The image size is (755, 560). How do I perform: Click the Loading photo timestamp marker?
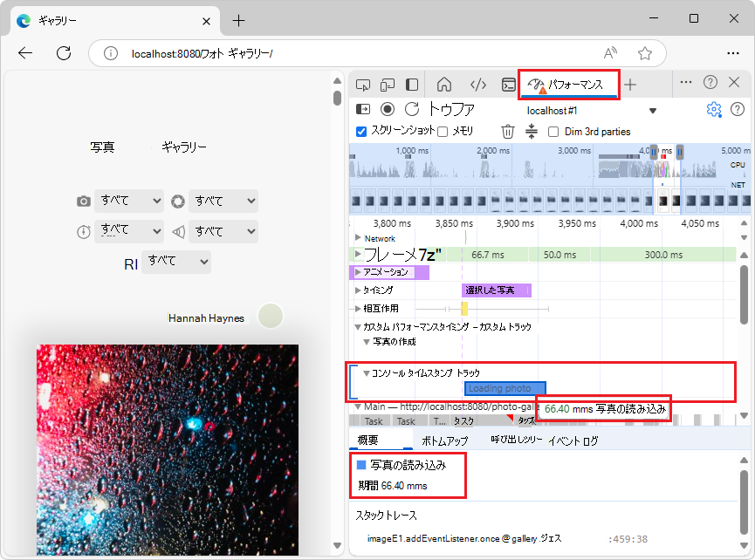(504, 387)
